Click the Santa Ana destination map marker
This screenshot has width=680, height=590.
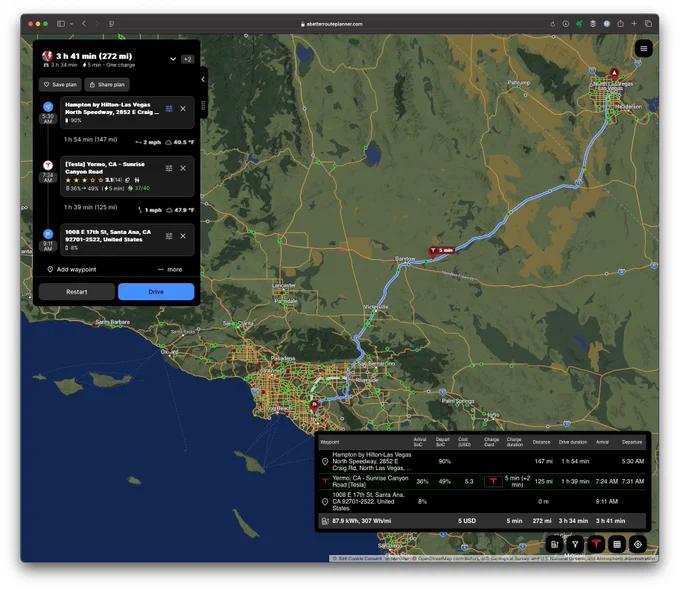(x=314, y=405)
